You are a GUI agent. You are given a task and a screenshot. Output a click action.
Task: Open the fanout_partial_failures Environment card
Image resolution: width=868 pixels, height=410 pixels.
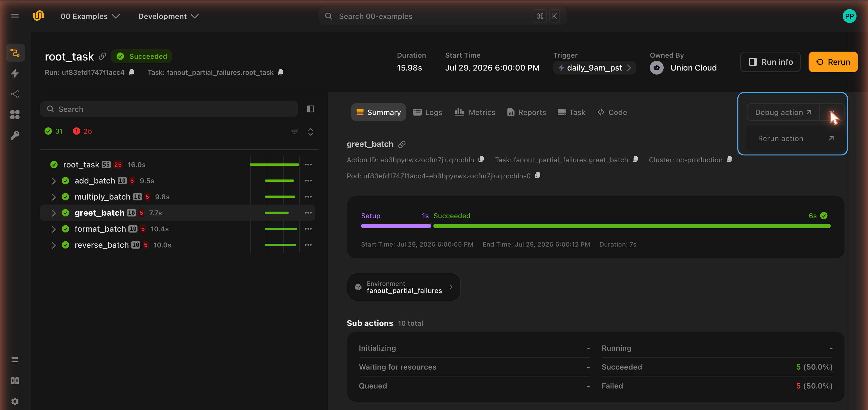pyautogui.click(x=404, y=287)
